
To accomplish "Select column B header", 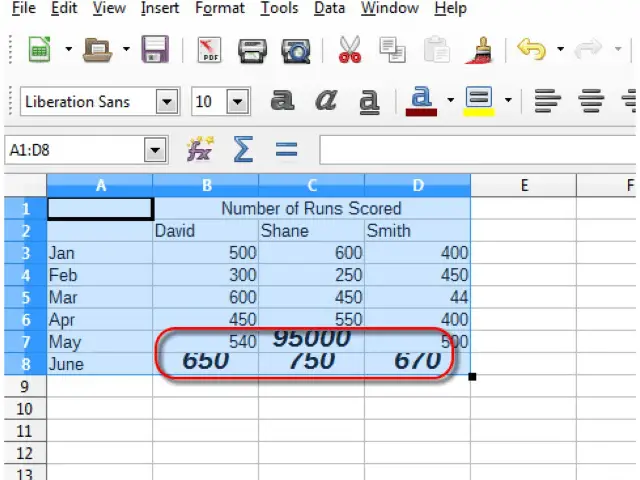I will (206, 185).
